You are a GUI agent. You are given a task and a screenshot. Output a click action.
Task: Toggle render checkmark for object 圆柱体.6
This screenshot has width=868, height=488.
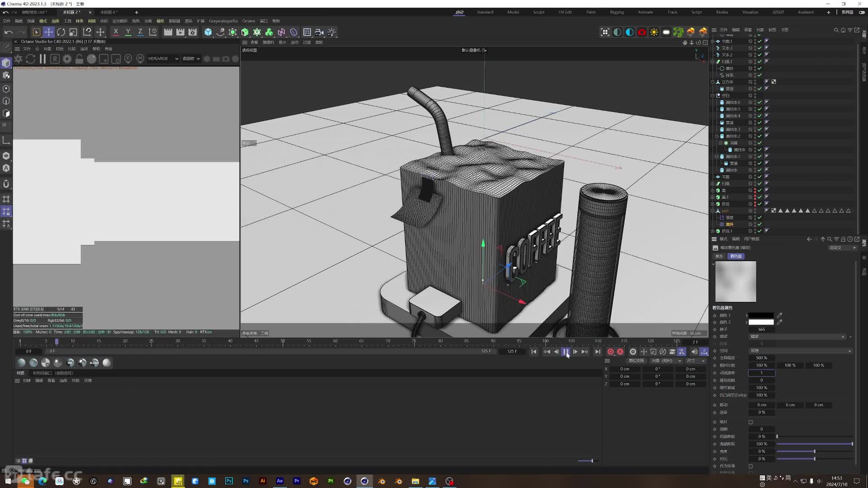[760, 102]
